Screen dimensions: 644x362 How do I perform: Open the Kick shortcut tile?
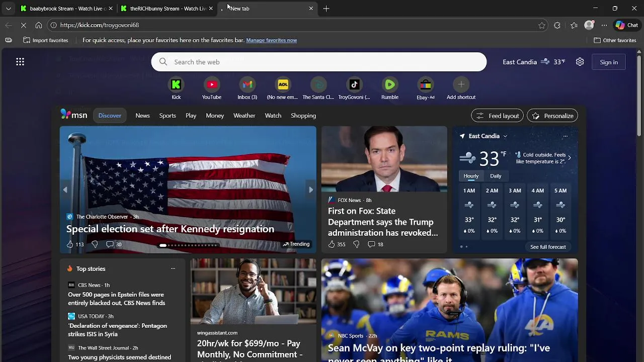(x=176, y=89)
